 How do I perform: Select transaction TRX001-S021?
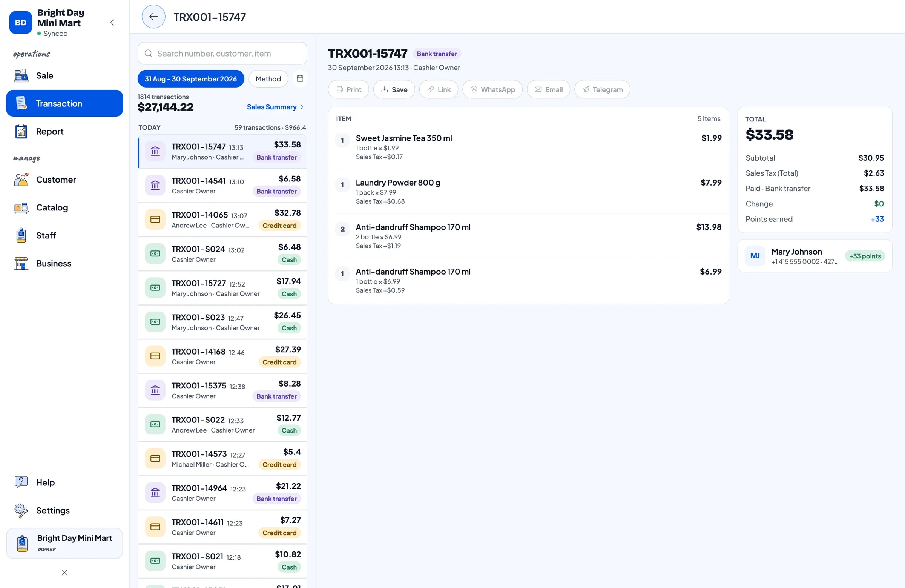click(222, 561)
